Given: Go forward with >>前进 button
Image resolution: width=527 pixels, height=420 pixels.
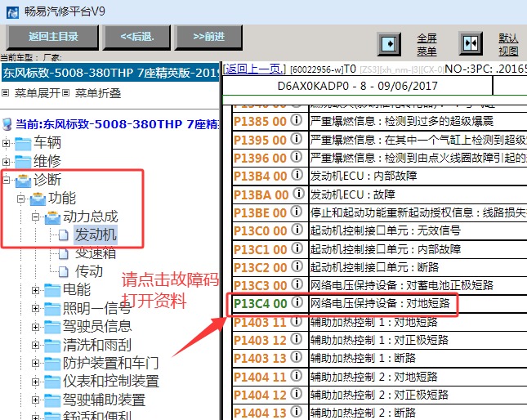Looking at the screenshot, I should (x=208, y=37).
